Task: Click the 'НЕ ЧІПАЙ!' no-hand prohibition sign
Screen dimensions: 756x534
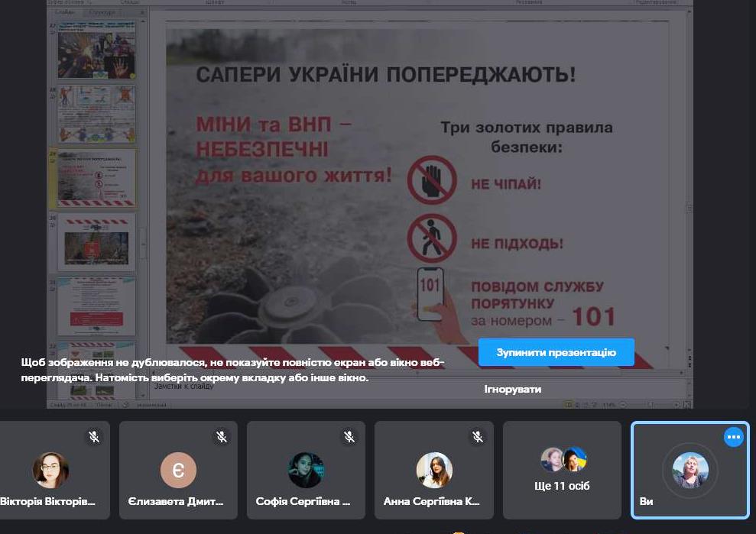Action: 432,180
